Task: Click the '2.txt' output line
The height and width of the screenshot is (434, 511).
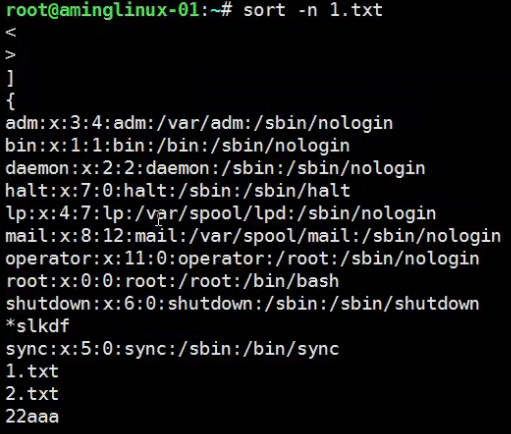Action: pyautogui.click(x=32, y=394)
